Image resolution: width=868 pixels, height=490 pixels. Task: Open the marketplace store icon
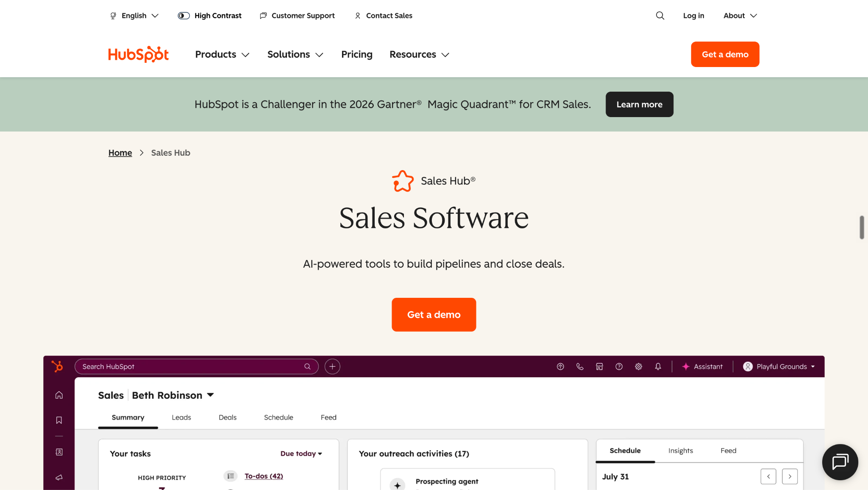point(599,367)
